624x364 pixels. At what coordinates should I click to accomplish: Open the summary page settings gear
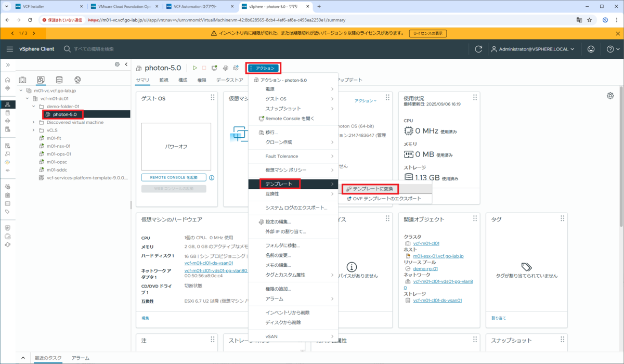pos(610,96)
